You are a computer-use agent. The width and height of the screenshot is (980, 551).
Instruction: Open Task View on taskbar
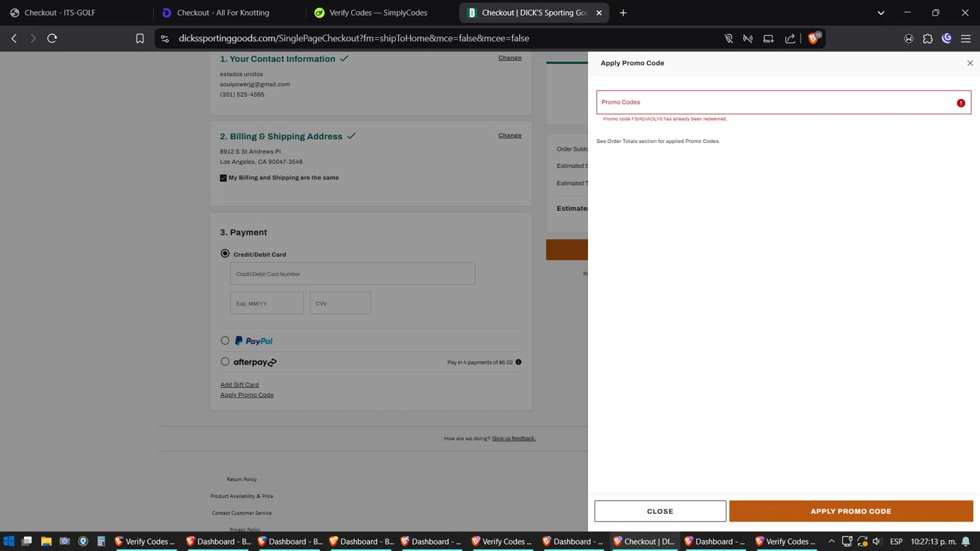point(27,541)
